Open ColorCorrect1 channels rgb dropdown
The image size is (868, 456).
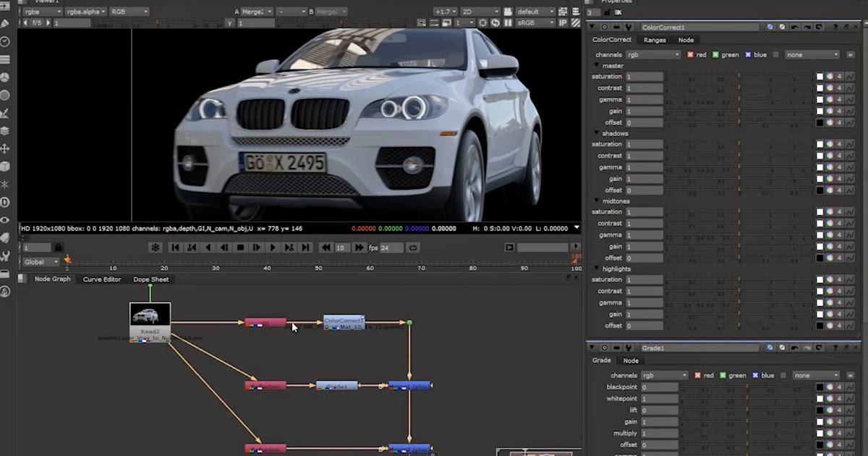(653, 54)
